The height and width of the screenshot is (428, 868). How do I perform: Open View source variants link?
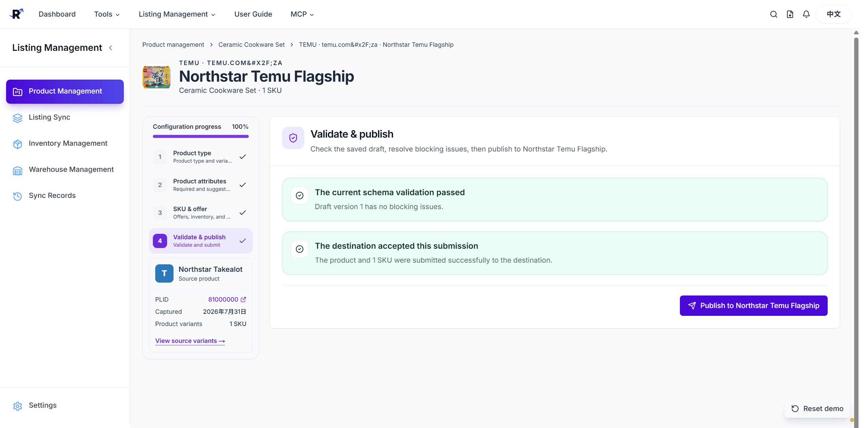pos(190,341)
